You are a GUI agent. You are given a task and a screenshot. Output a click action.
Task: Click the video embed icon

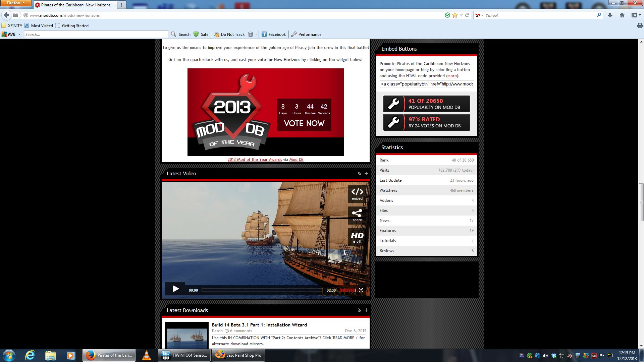[357, 194]
